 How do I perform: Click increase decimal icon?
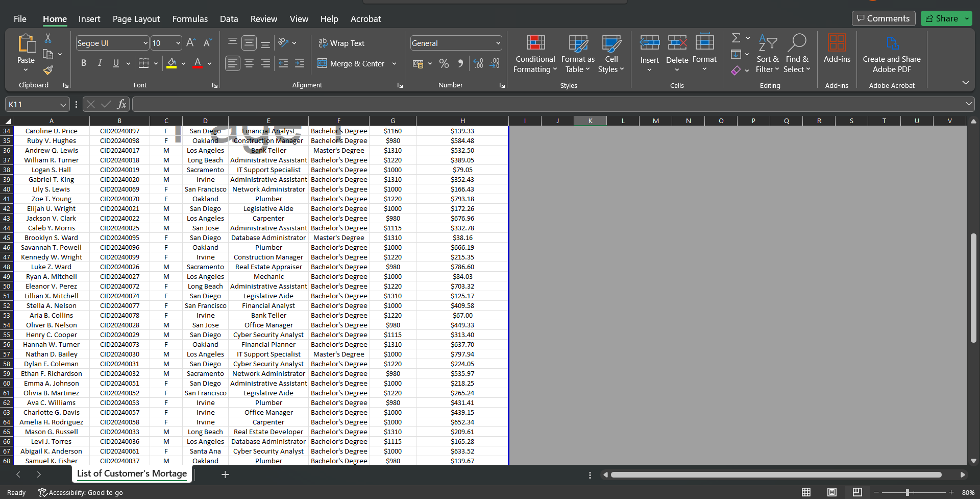(478, 63)
